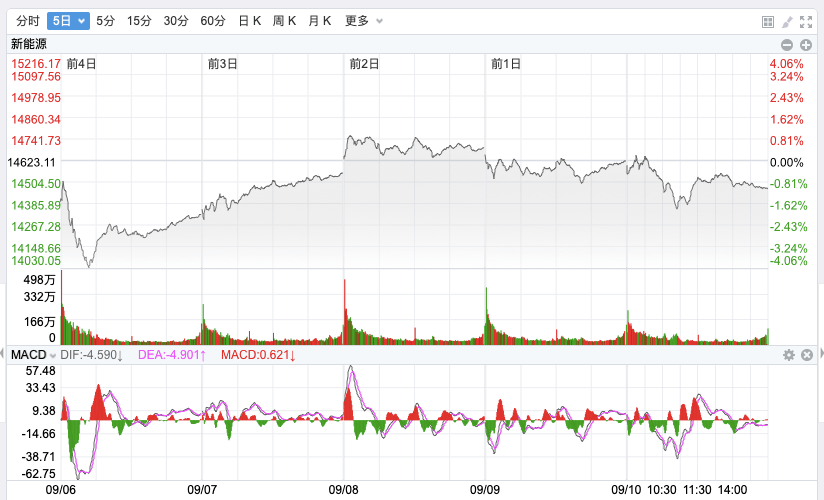Switch to 5分 chart tab

click(106, 21)
